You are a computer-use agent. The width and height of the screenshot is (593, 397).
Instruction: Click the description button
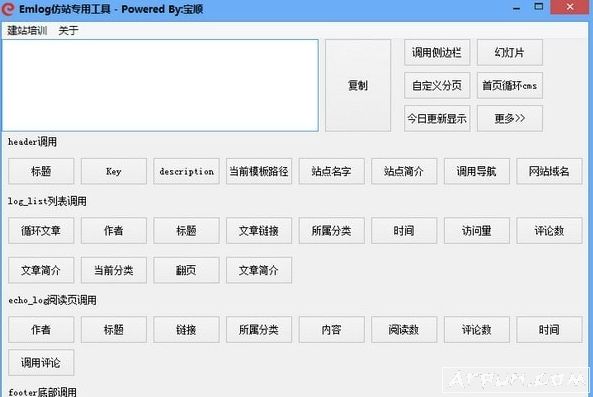[186, 171]
